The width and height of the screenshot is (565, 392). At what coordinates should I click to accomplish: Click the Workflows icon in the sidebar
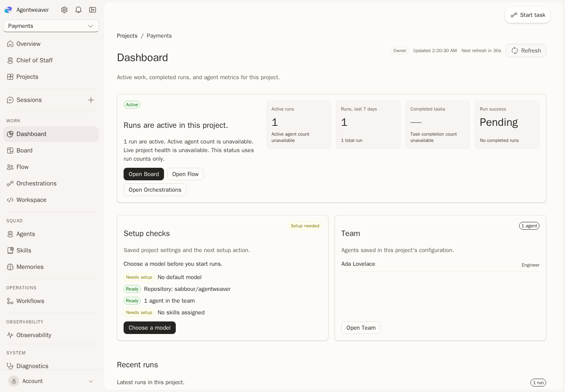(x=10, y=301)
